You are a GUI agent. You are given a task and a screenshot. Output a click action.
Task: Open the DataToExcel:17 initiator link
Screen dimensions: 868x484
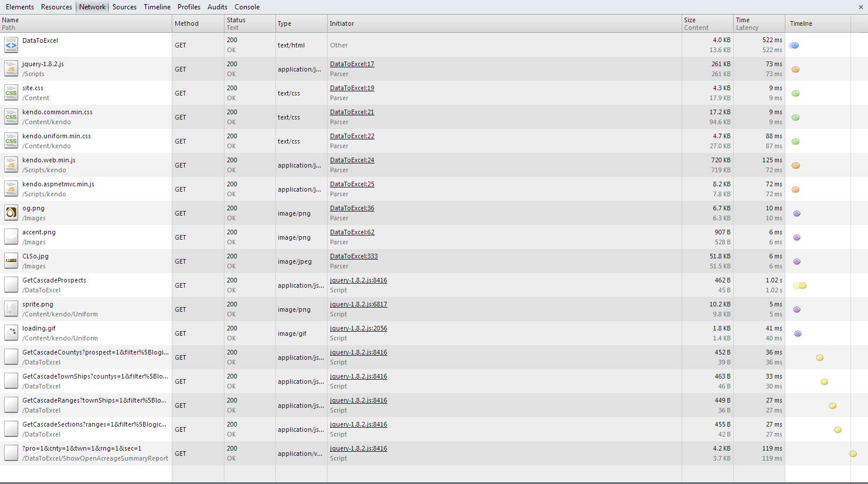(x=352, y=63)
